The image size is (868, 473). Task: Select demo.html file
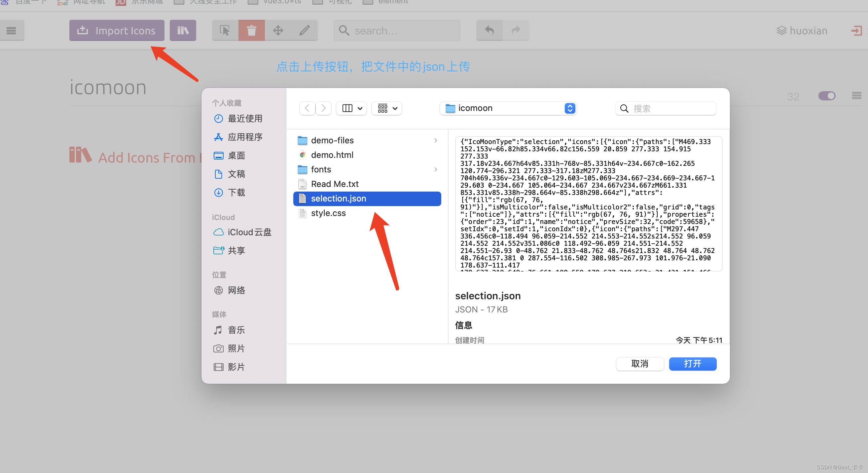pos(367,155)
